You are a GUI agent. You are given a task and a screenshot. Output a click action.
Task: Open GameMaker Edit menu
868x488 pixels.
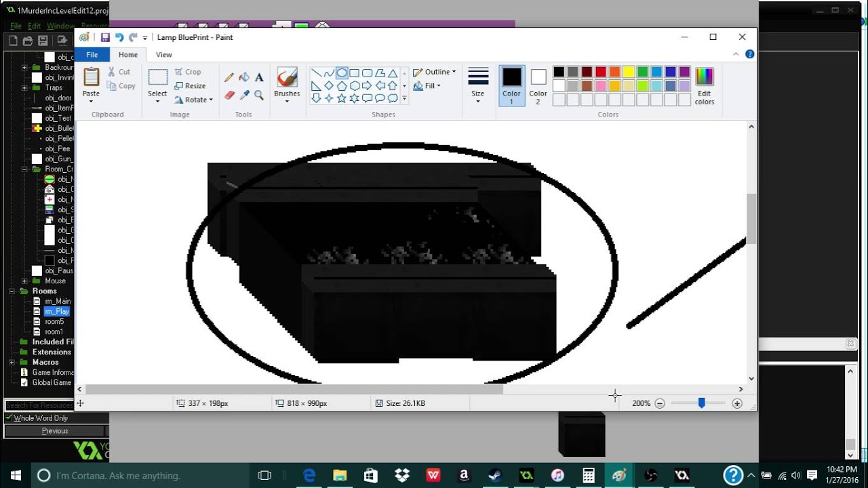coord(35,26)
